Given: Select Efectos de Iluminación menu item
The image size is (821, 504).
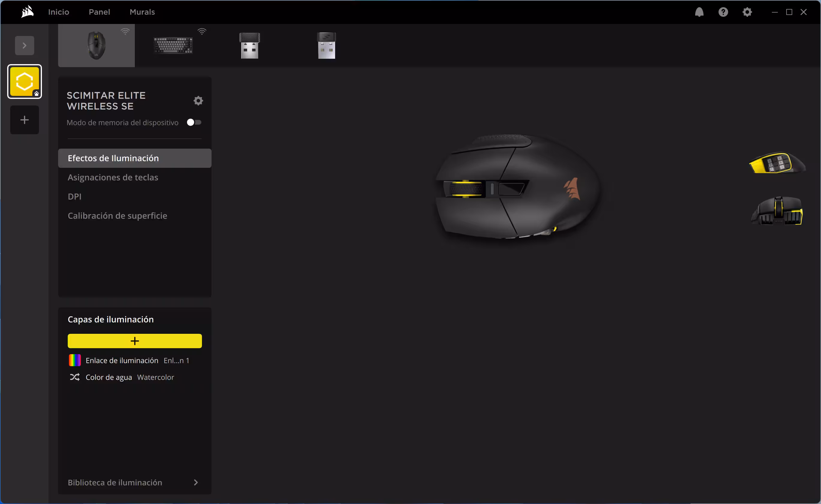Looking at the screenshot, I should click(x=135, y=158).
